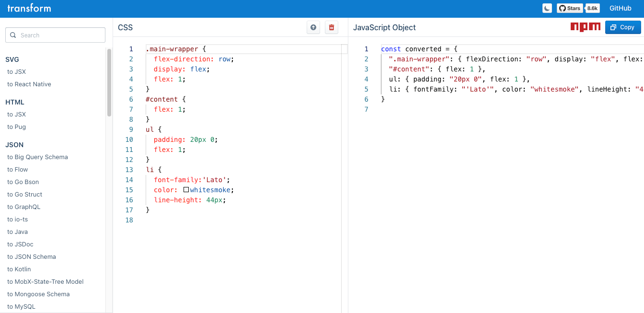The image size is (644, 313).
Task: Choose JSON to Flow
Action: point(18,170)
